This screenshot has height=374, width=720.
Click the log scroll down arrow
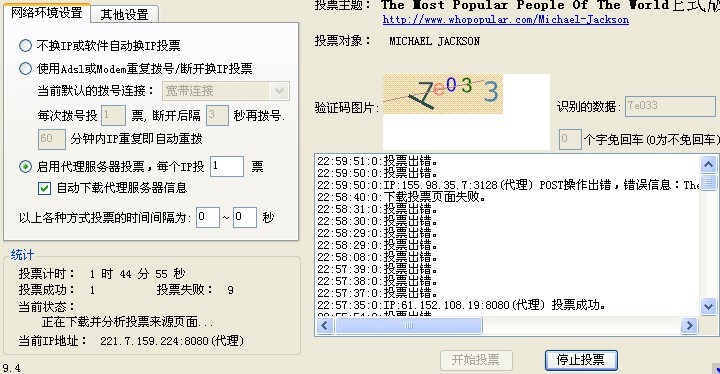[708, 306]
